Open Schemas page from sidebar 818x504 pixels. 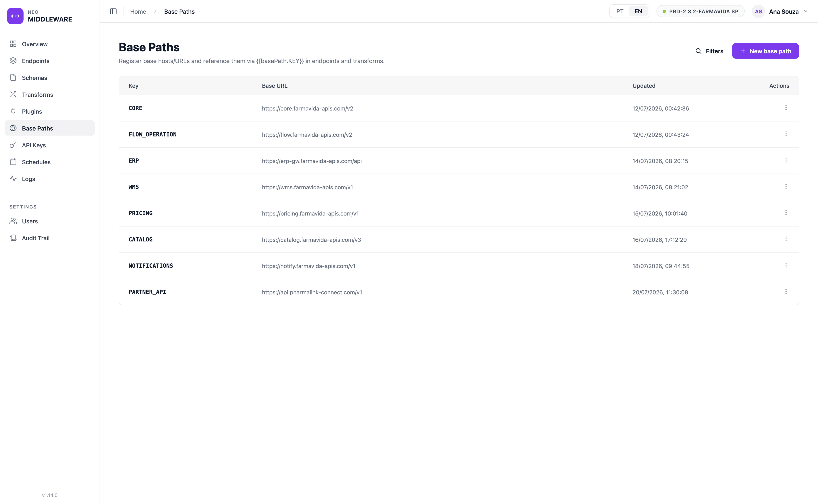(x=50, y=78)
